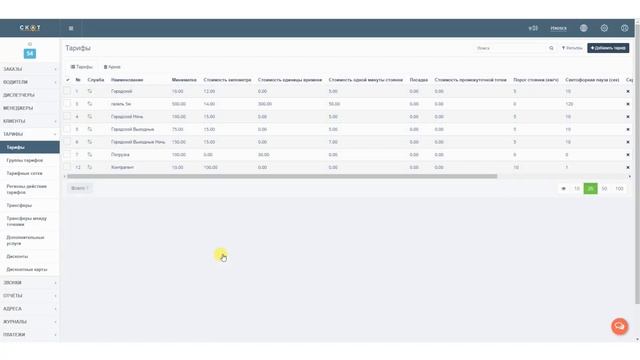Screen dimensions: 640x360
Task: Check the Городской Выходные row checkbox
Action: click(x=67, y=129)
